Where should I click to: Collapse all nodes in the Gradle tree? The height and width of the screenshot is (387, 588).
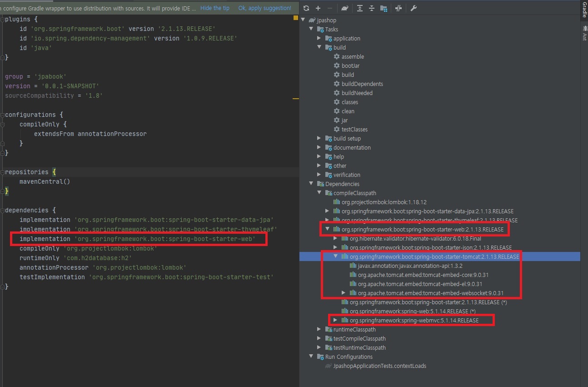coord(372,8)
